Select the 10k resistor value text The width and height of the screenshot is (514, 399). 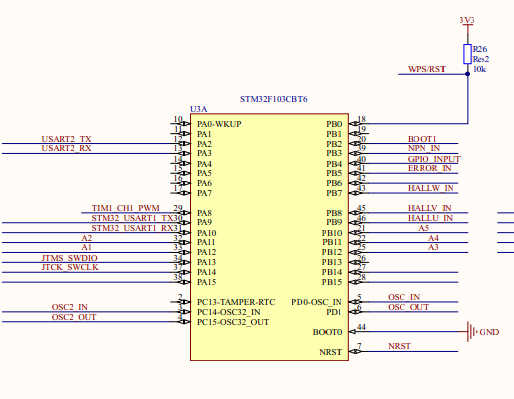click(x=479, y=69)
